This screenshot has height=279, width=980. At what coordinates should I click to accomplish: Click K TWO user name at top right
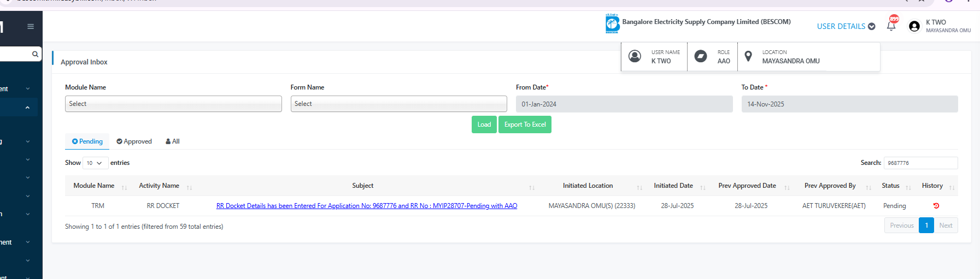(x=936, y=22)
